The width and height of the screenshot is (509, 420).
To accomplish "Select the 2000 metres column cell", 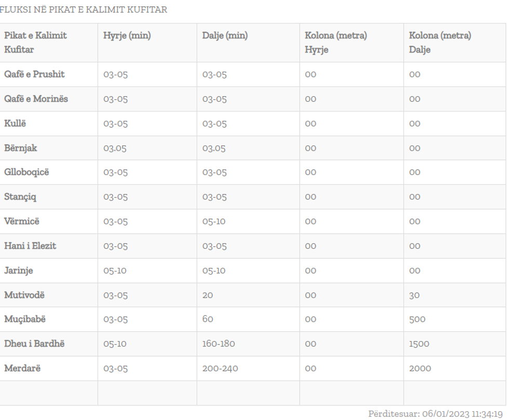I will (x=420, y=369).
